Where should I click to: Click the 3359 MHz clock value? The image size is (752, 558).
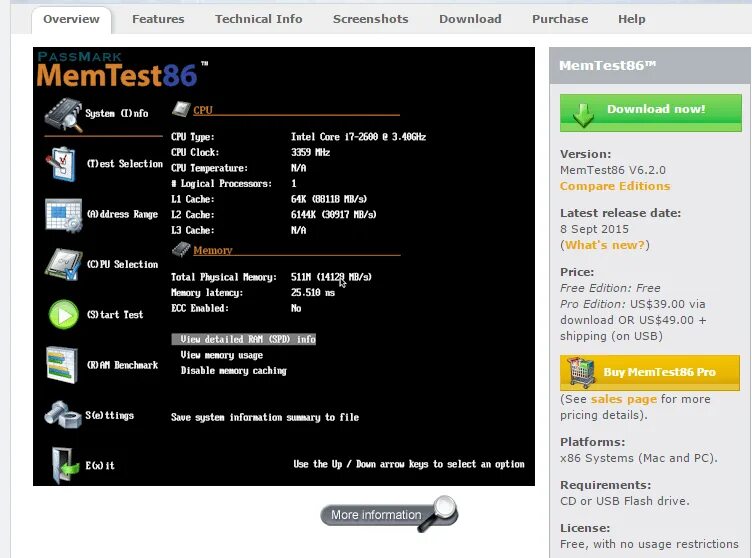310,153
